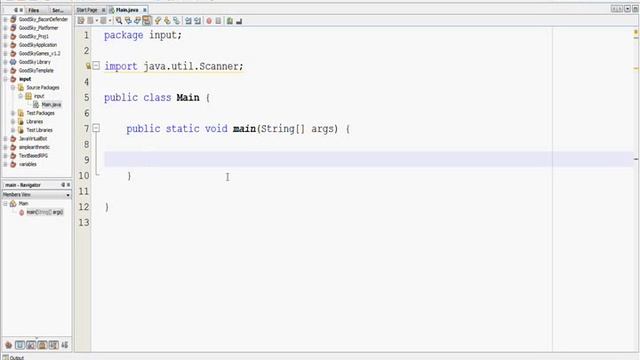Viewport: 640px width, 360px height.
Task: Select main(String[] args) in Navigator
Action: click(44, 212)
